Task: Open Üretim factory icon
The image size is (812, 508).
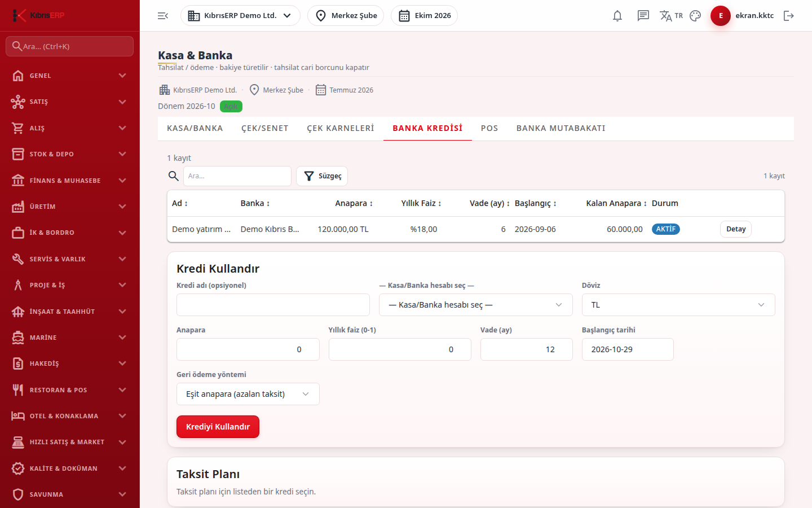Action: [18, 207]
